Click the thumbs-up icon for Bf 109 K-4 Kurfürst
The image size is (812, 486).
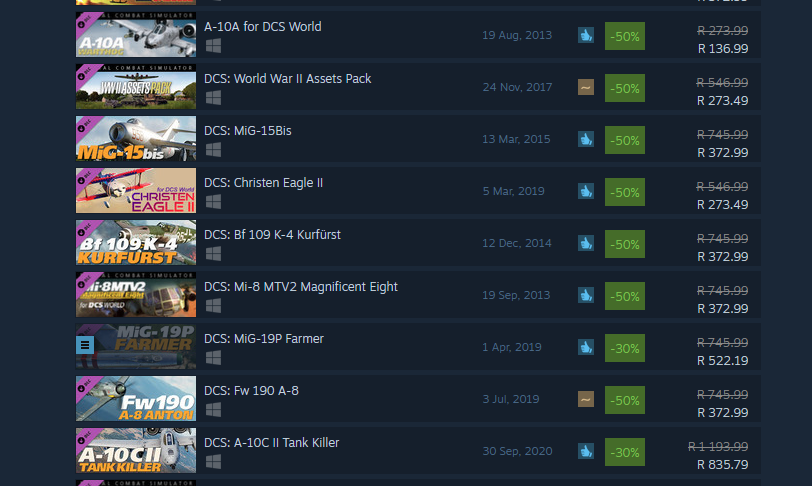click(x=586, y=243)
